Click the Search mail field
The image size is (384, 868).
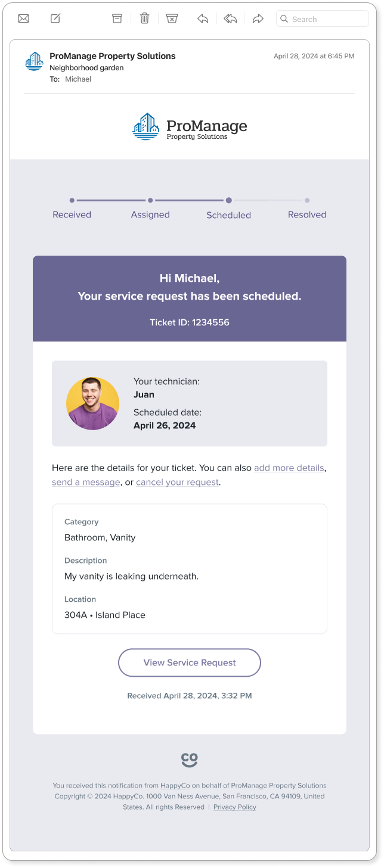[x=323, y=19]
